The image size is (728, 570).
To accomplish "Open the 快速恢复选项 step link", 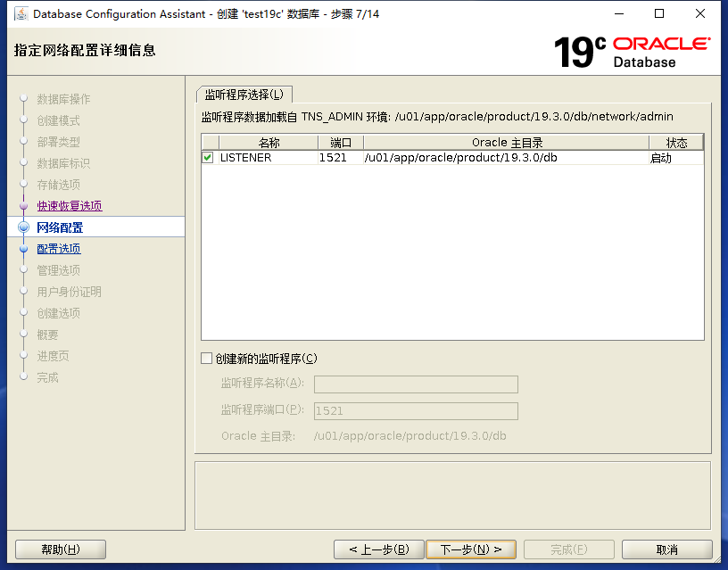I will coord(70,206).
